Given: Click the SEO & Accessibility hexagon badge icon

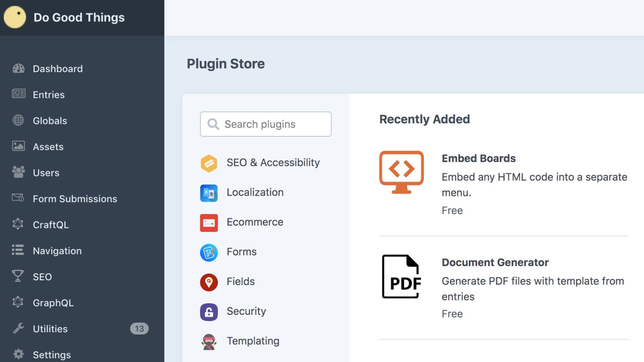Looking at the screenshot, I should click(209, 164).
